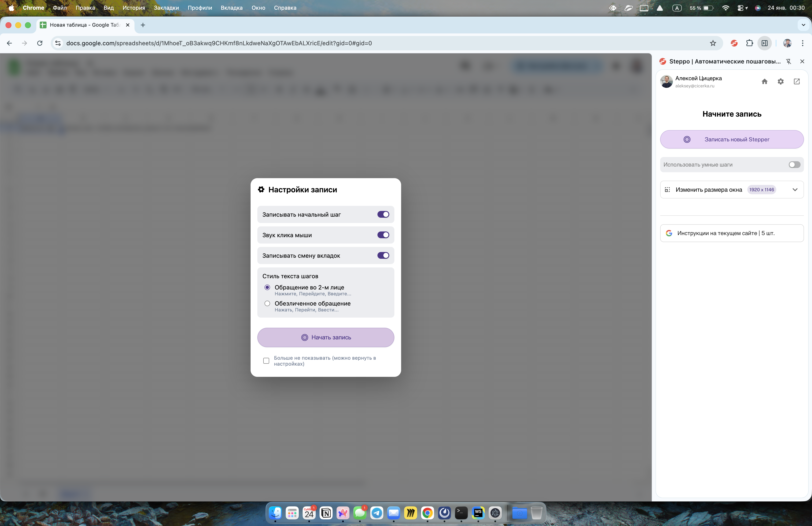812x526 pixels.
Task: Open Telegram from the Dock
Action: coord(376,513)
